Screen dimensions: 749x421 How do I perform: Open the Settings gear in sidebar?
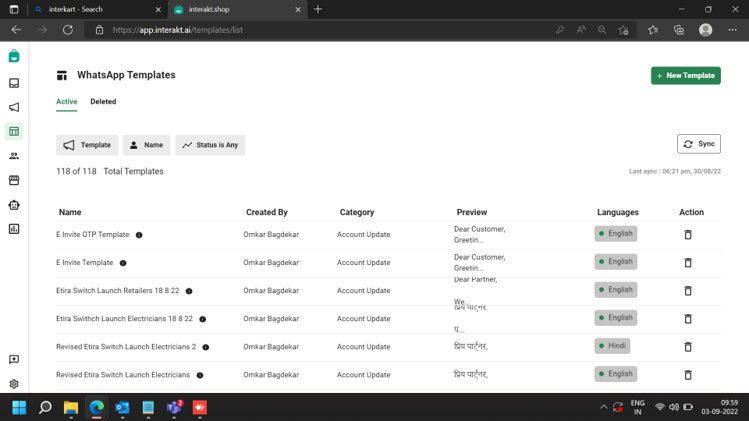click(14, 384)
